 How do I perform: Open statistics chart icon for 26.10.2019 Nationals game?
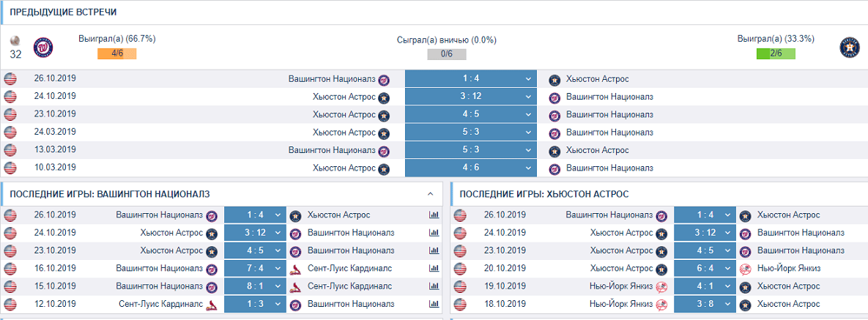[434, 215]
